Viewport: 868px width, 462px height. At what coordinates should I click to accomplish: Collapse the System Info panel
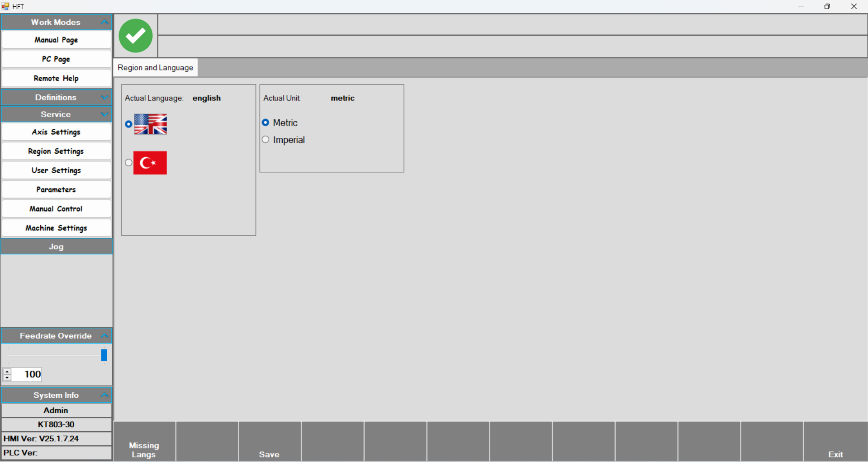click(104, 395)
